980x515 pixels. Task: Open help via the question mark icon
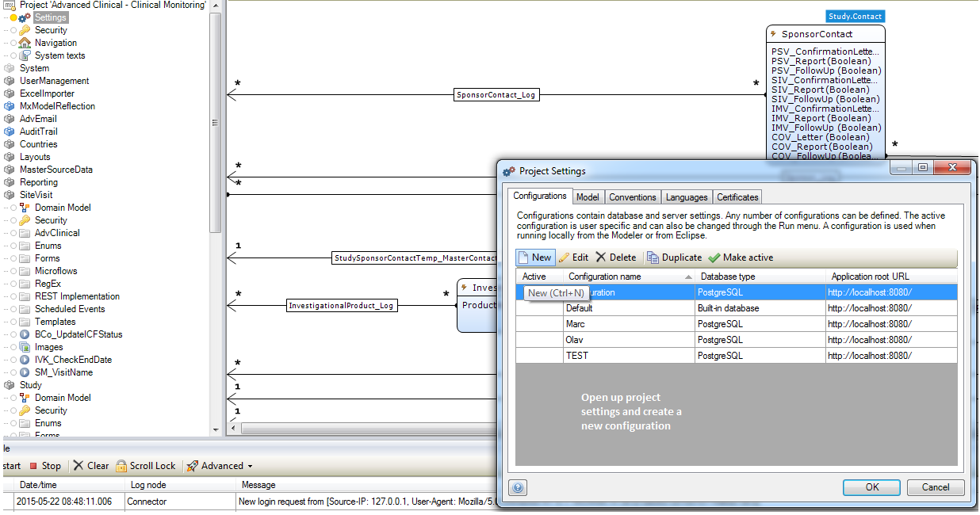518,488
